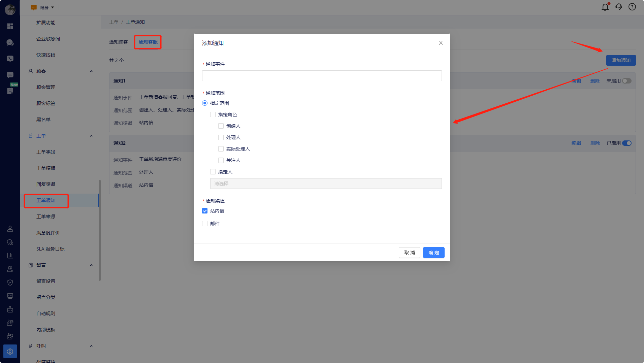Open the ticket icon with New badge
The height and width of the screenshot is (363, 644).
pos(10,91)
